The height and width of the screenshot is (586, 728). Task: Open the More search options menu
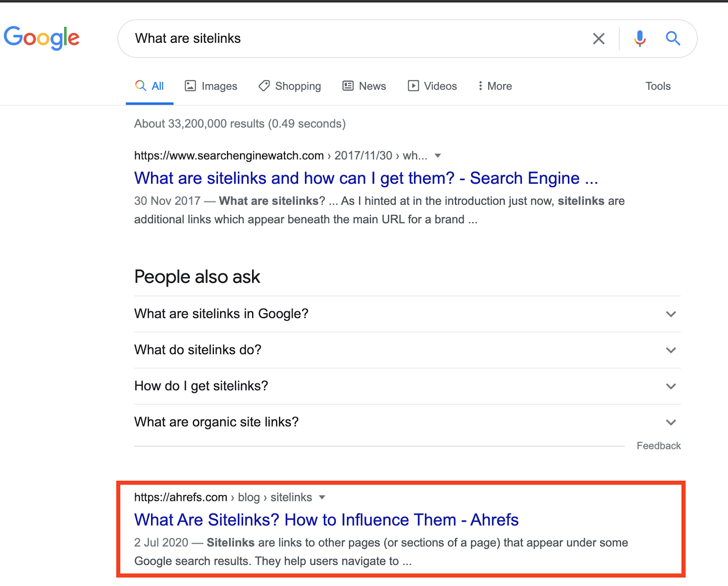click(x=495, y=86)
